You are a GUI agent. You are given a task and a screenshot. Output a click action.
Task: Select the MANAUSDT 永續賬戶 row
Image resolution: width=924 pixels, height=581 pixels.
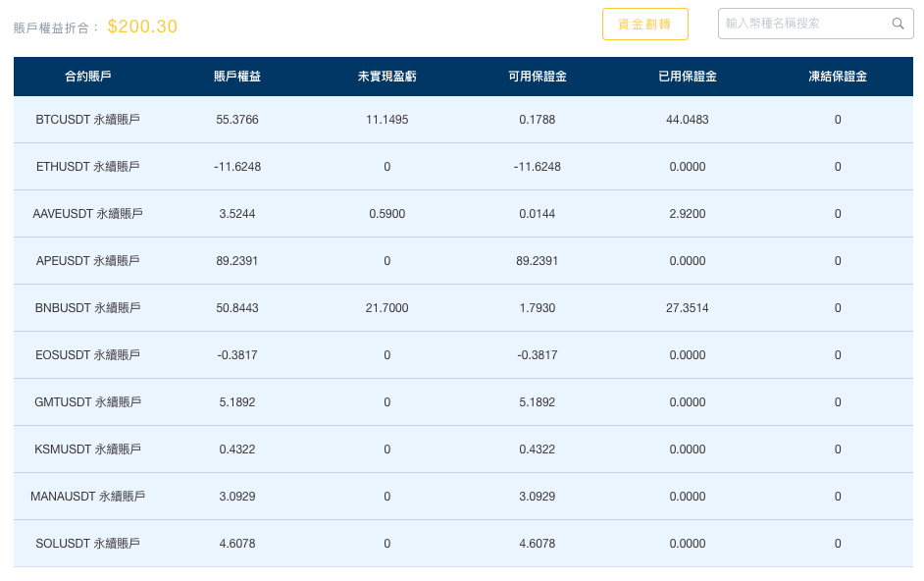pyautogui.click(x=87, y=497)
